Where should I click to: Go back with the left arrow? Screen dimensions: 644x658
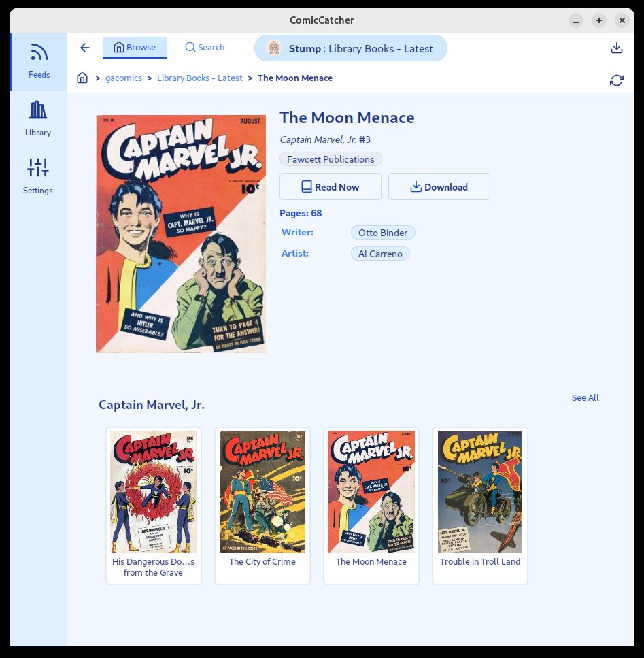[x=85, y=48]
